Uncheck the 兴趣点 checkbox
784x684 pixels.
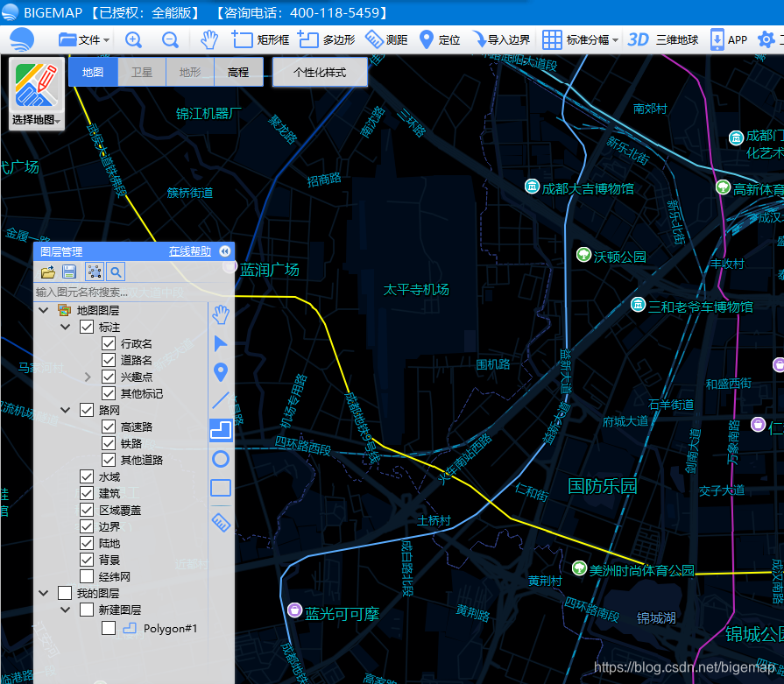point(109,377)
